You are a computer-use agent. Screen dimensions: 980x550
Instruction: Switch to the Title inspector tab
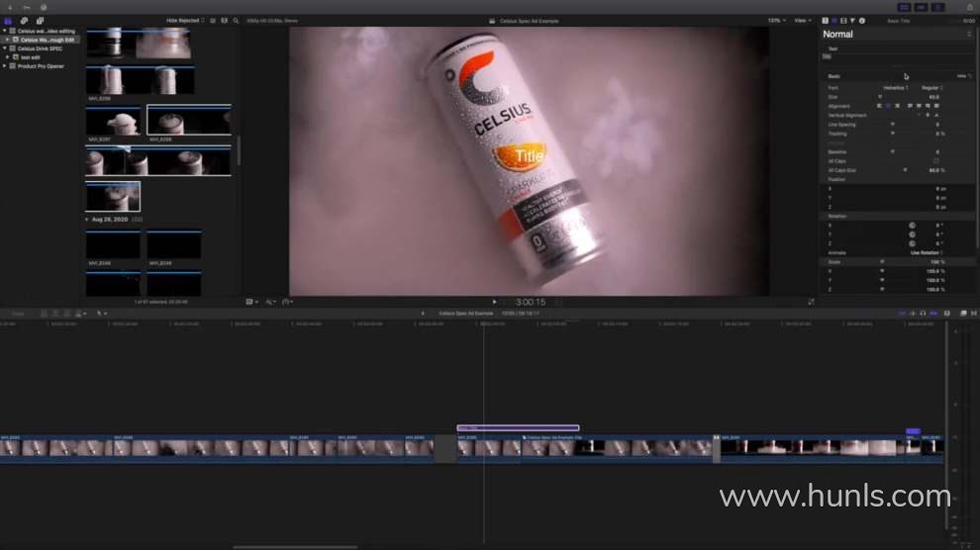pos(825,21)
